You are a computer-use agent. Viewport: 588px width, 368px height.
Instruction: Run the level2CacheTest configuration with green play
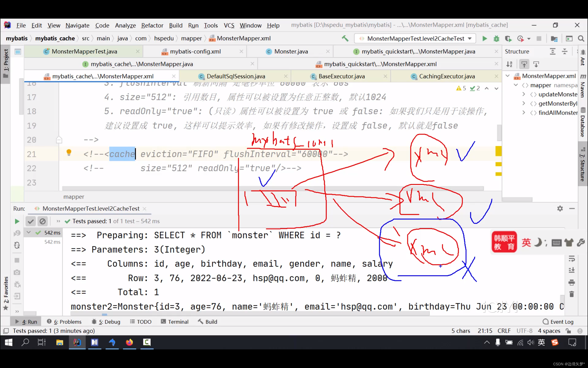(x=484, y=38)
